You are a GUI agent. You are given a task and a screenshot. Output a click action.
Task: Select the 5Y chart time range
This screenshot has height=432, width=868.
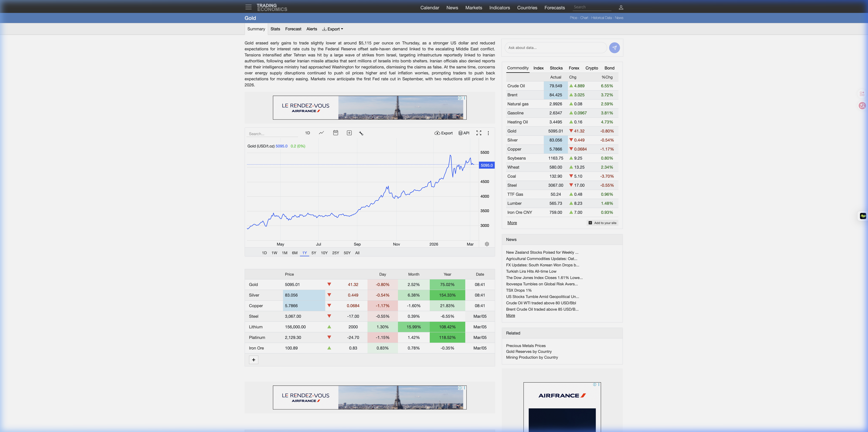[x=314, y=253]
